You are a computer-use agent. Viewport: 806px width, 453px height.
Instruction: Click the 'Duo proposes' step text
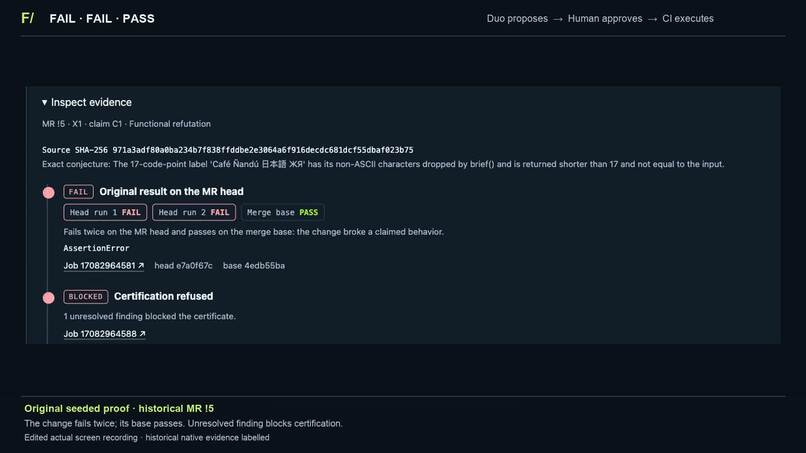coord(517,19)
